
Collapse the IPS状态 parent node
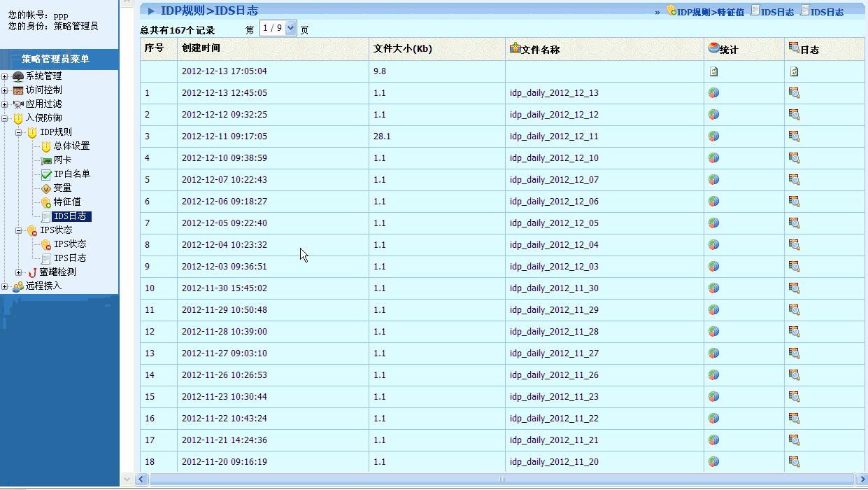pyautogui.click(x=19, y=230)
